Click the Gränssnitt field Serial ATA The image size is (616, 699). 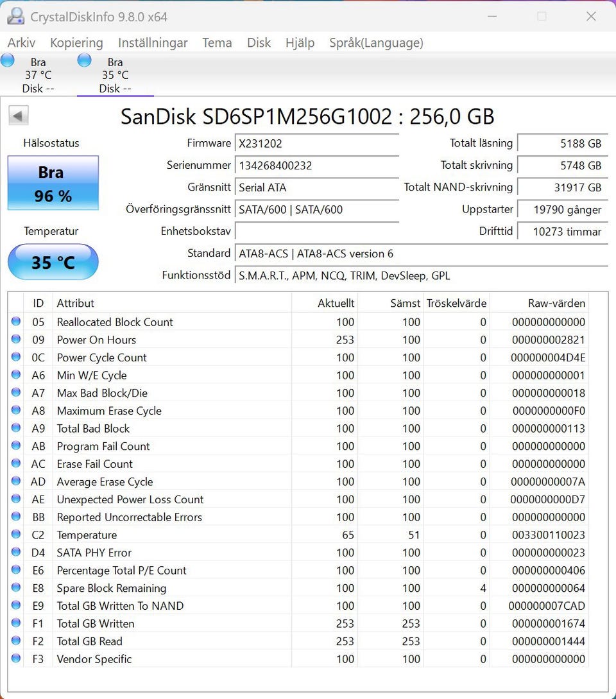pyautogui.click(x=316, y=187)
